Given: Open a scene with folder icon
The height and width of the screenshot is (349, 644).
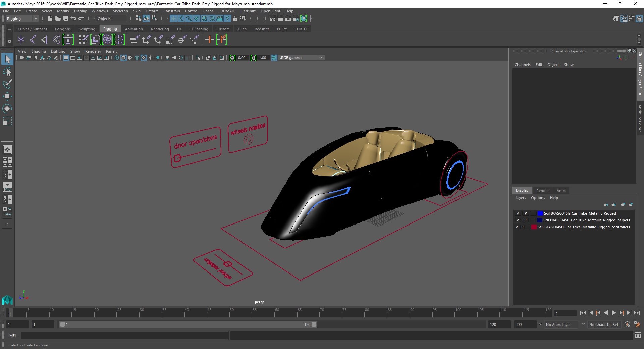Looking at the screenshot, I should coord(58,19).
